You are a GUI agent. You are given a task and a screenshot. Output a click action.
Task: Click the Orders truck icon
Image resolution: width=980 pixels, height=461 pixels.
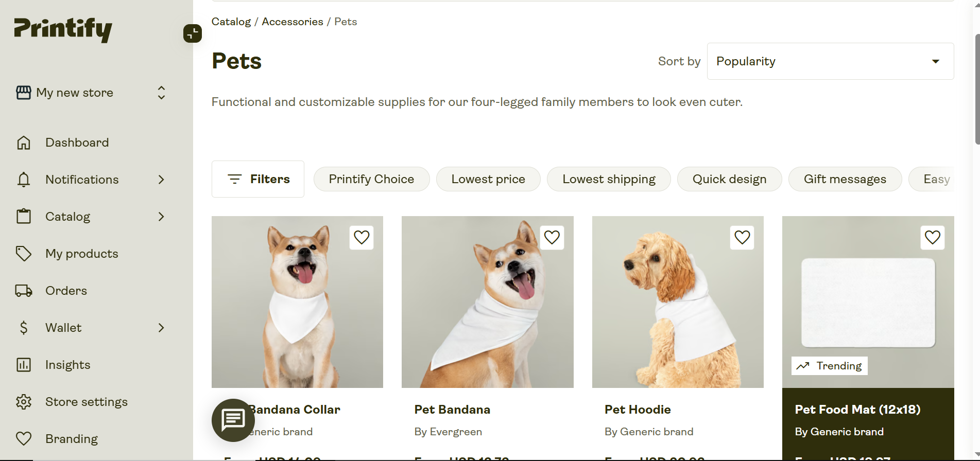pyautogui.click(x=24, y=291)
